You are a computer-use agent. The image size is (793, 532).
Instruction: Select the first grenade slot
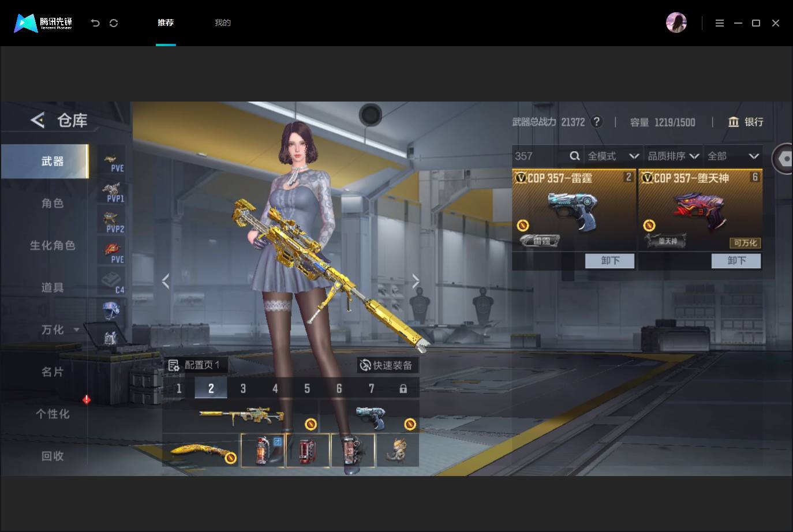tap(263, 450)
